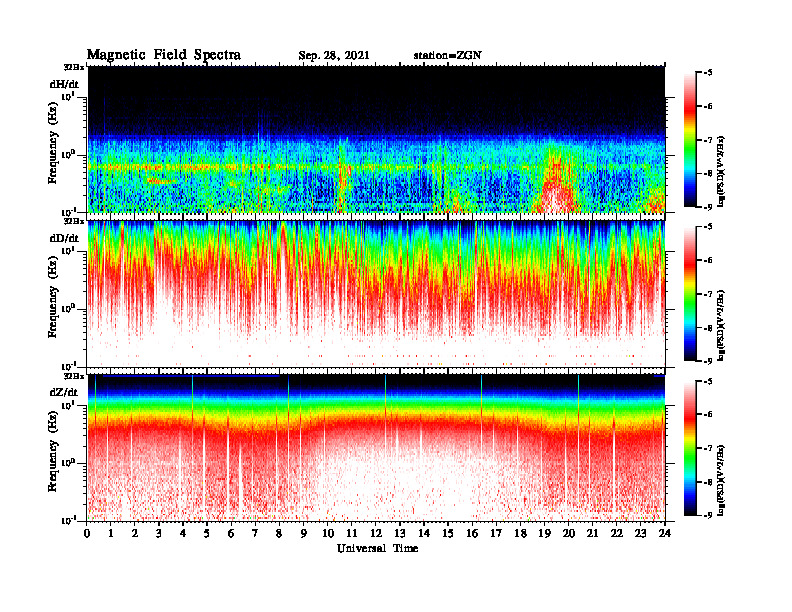Click hour label 16 on time axis
The image size is (792, 612).
tap(472, 534)
